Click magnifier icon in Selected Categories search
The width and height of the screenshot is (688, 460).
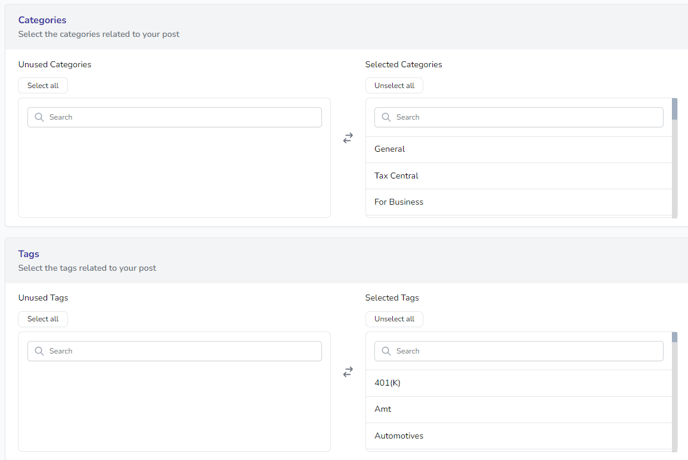click(x=386, y=117)
